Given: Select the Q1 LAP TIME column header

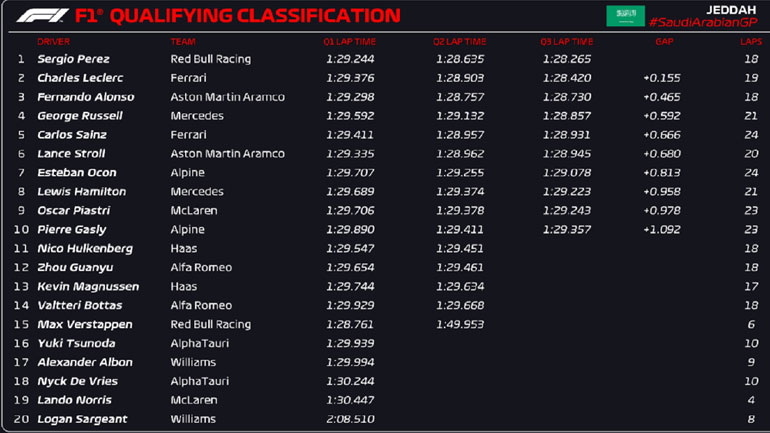Looking at the screenshot, I should click(x=350, y=42).
